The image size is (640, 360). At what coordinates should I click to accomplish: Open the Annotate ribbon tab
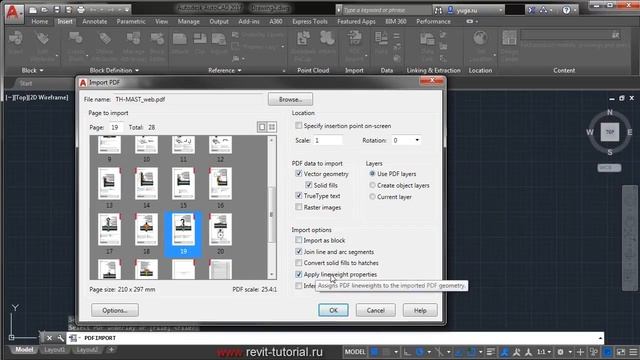(95, 21)
